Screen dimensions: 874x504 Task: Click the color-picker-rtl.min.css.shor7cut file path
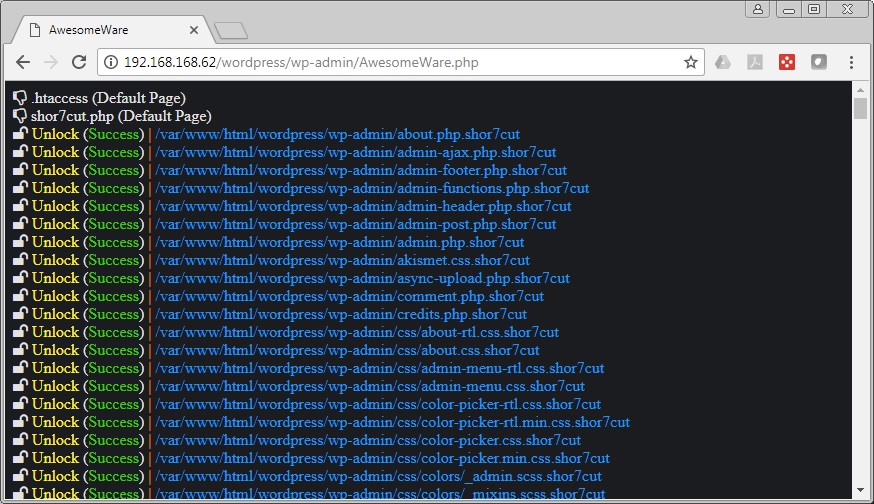click(x=392, y=422)
